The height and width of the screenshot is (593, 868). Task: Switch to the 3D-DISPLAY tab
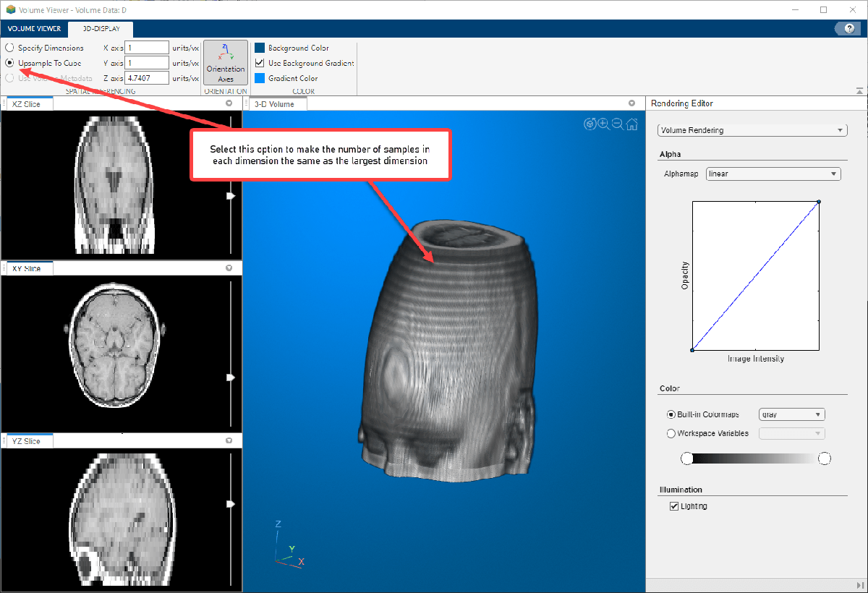tap(101, 29)
